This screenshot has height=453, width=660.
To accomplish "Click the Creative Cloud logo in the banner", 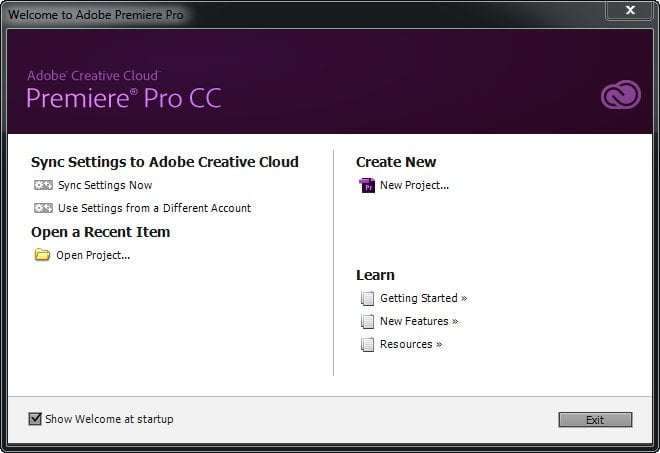I will (x=620, y=95).
